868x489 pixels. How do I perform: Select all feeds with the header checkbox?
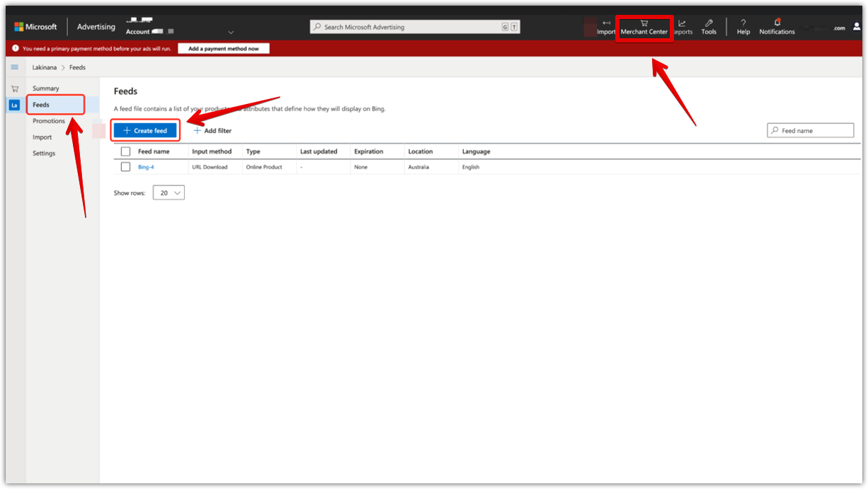point(125,151)
